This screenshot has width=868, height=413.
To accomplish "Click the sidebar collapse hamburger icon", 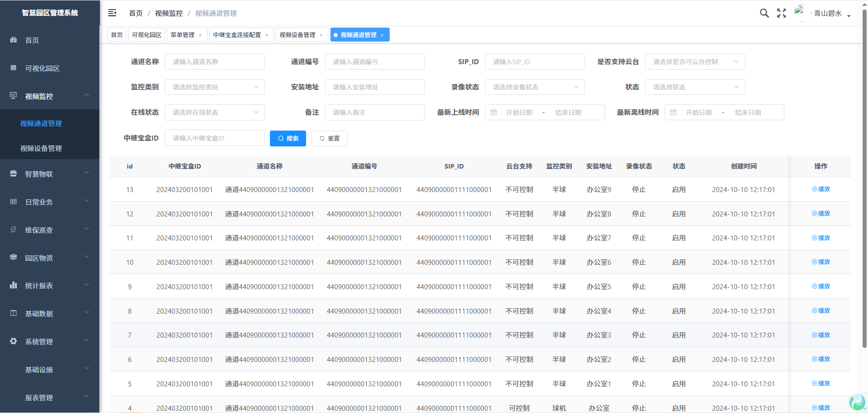I will point(112,13).
